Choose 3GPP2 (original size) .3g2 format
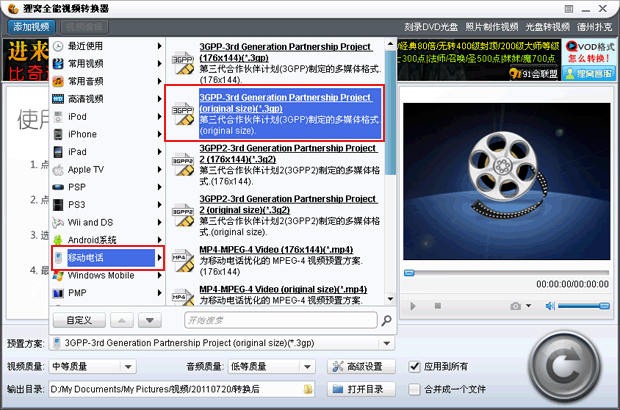Viewport: 620px width, 410px height. pos(276,215)
